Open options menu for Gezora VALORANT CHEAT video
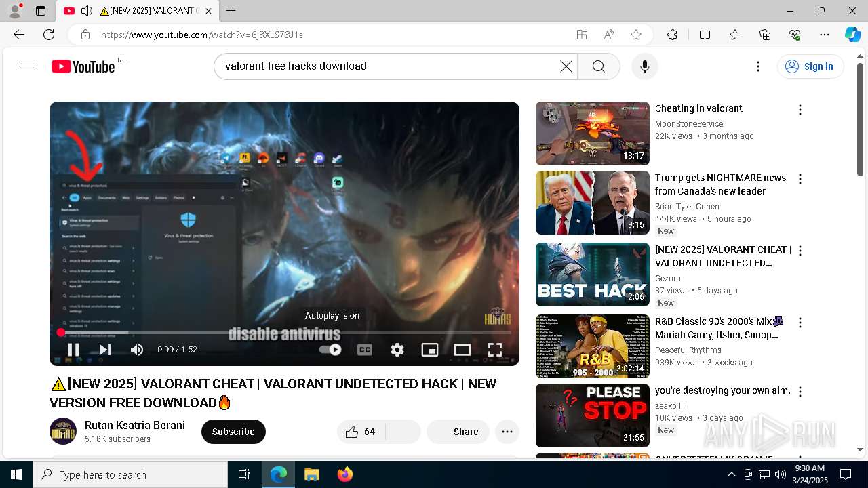 coord(800,251)
